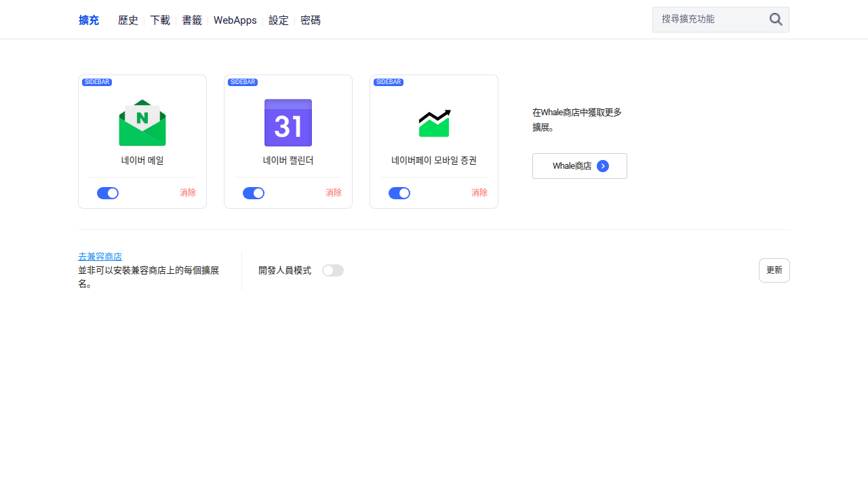Go to the 密碼 passwords tab
The image size is (868, 488).
coord(311,20)
